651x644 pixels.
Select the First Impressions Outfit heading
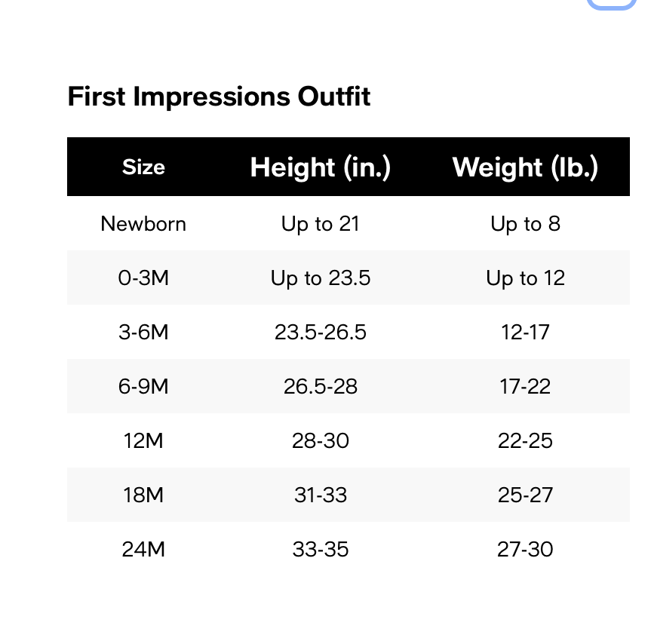[x=219, y=97]
